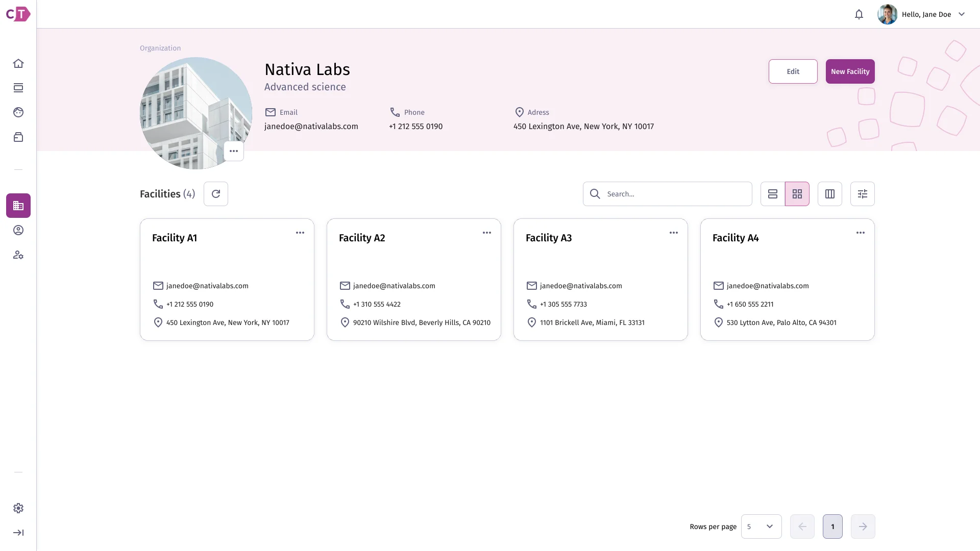Viewport: 980px width, 551px height.
Task: Open Facility A4 options menu
Action: pyautogui.click(x=861, y=233)
